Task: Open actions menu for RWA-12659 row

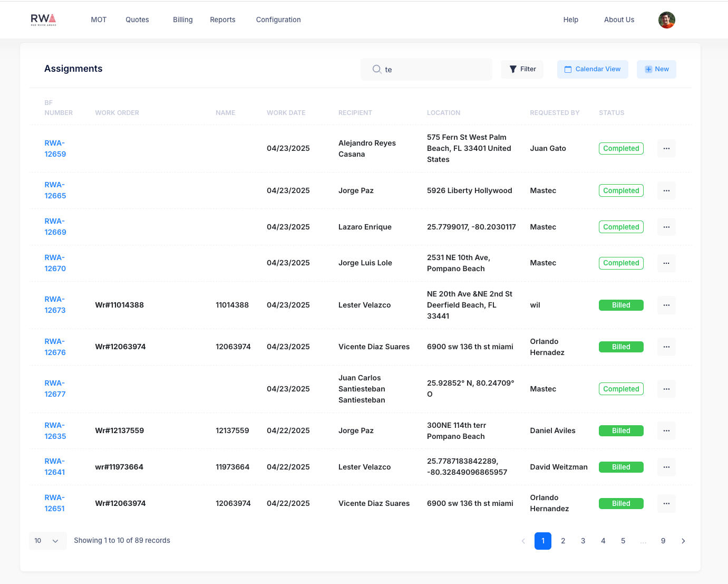Action: (x=666, y=149)
